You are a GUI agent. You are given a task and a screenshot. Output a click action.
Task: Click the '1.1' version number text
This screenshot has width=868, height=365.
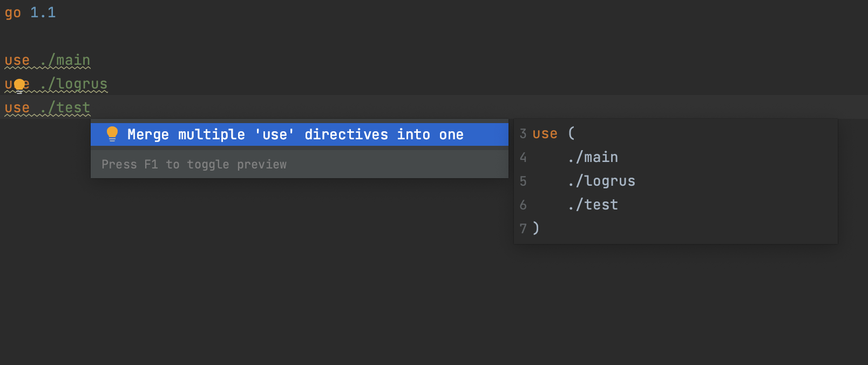(44, 12)
